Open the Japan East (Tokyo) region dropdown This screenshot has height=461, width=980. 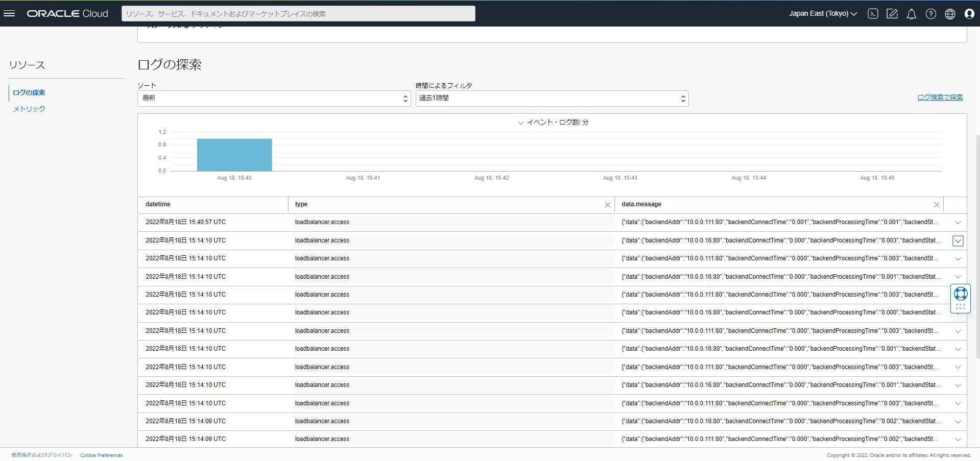click(x=822, y=14)
